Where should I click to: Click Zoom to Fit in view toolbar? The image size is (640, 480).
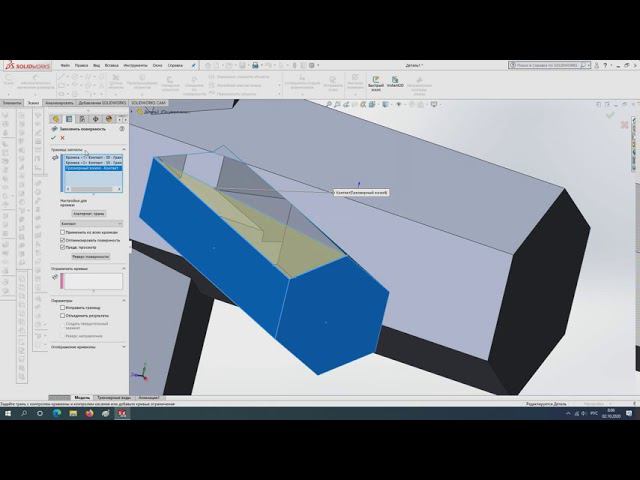coord(329,104)
